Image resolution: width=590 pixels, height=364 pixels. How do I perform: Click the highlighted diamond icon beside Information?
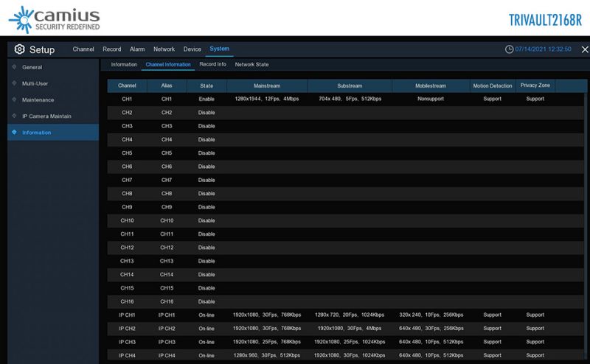click(x=14, y=133)
